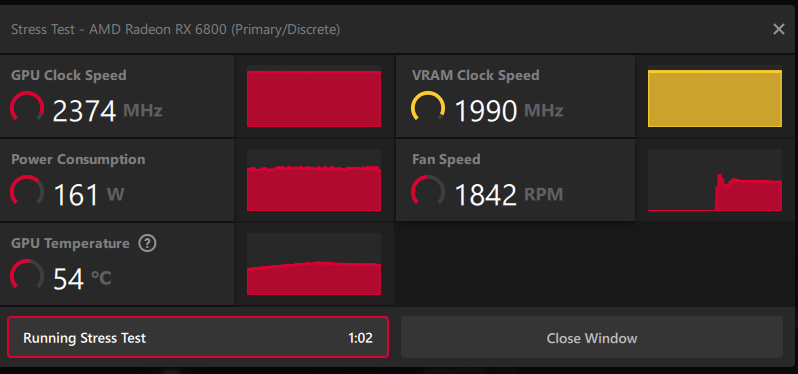Screen dimensions: 798x374
Task: Click the 1842 RPM fan value
Action: (x=508, y=194)
